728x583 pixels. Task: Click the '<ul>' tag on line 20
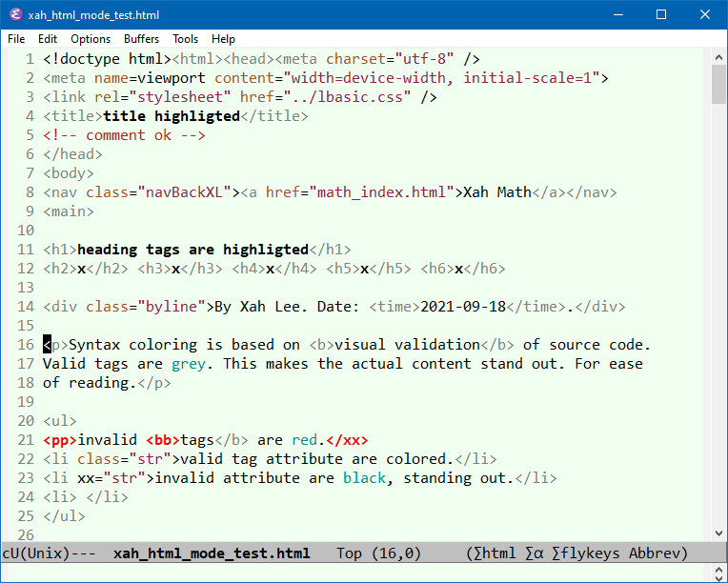point(60,420)
